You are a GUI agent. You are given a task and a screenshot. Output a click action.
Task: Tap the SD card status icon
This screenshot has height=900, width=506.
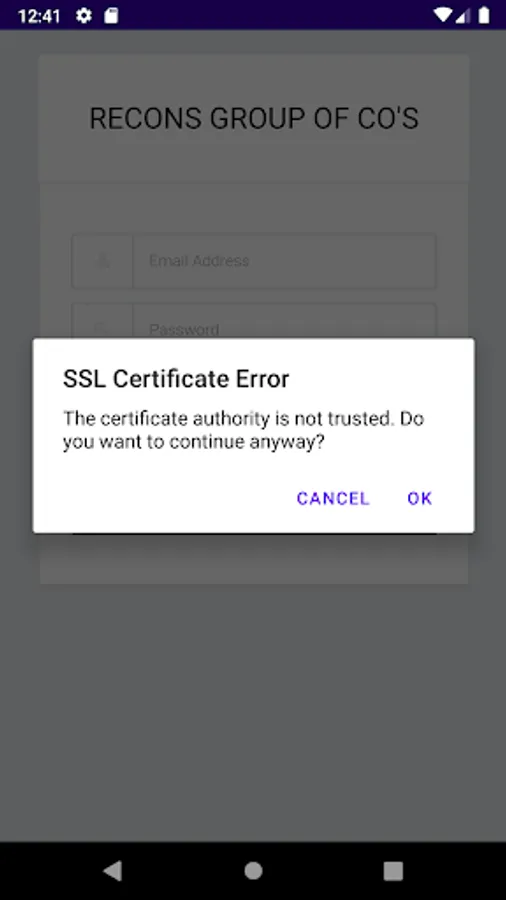pyautogui.click(x=111, y=15)
